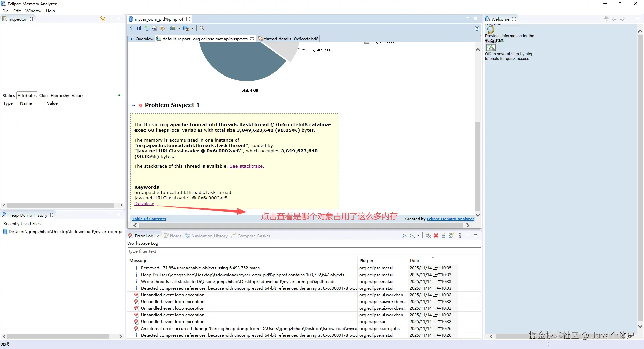Open Overview icon in Welcome panel

pyautogui.click(x=491, y=30)
